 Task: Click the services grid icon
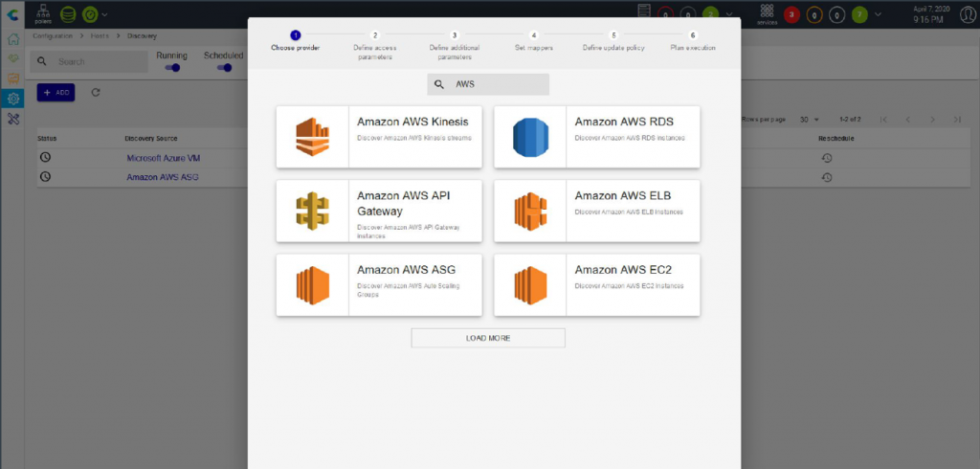coord(767,13)
